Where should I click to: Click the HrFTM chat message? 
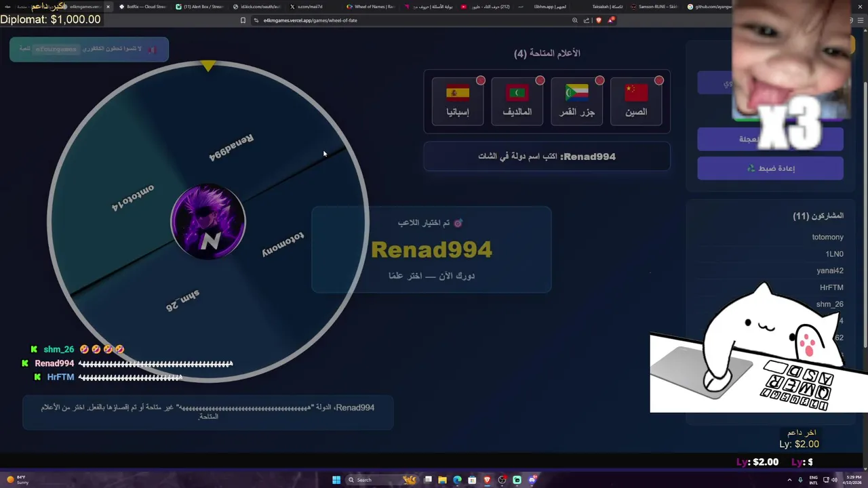(x=108, y=377)
